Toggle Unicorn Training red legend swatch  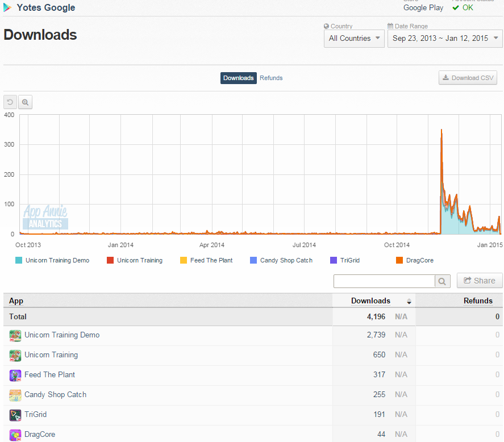tap(110, 260)
